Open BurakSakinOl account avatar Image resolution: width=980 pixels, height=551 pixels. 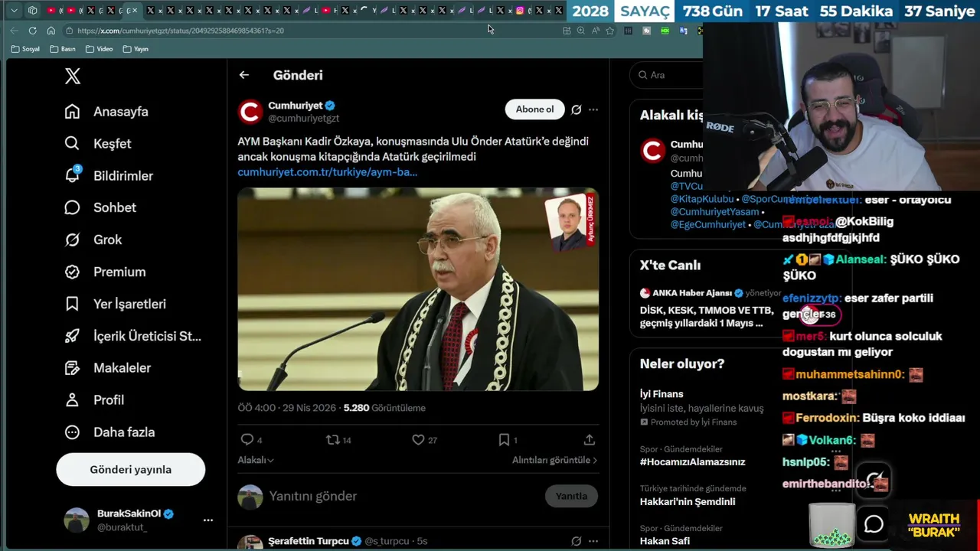77,520
